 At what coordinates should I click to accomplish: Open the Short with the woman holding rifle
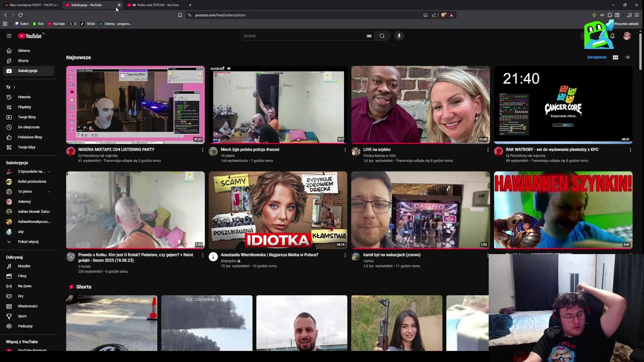tap(396, 323)
